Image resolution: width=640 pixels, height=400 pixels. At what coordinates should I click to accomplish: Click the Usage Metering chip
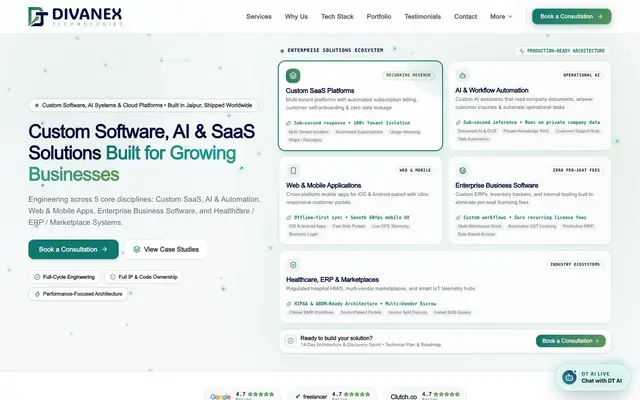pos(404,132)
